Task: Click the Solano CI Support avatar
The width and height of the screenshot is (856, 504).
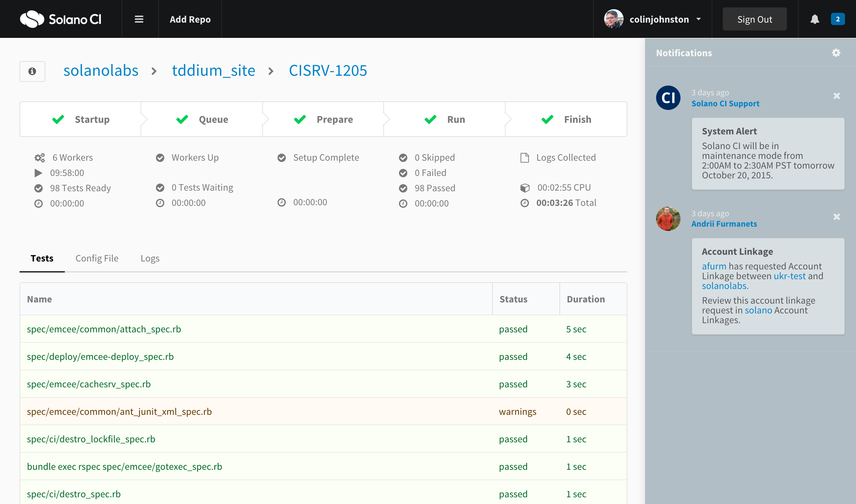Action: [x=668, y=98]
